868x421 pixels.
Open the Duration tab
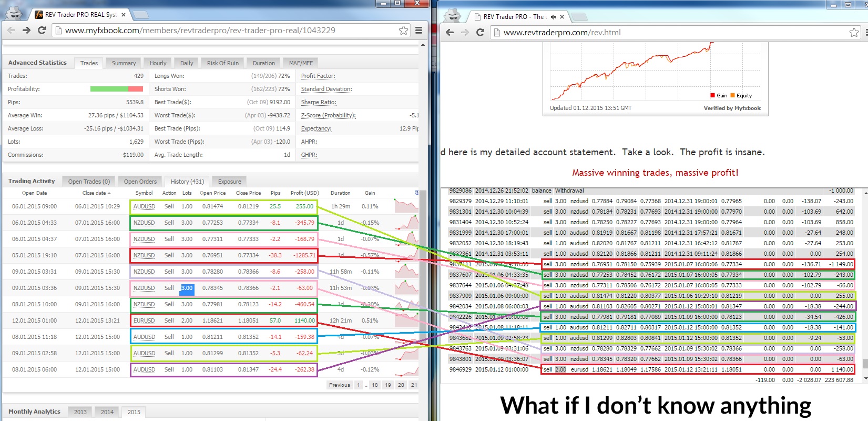[x=264, y=63]
